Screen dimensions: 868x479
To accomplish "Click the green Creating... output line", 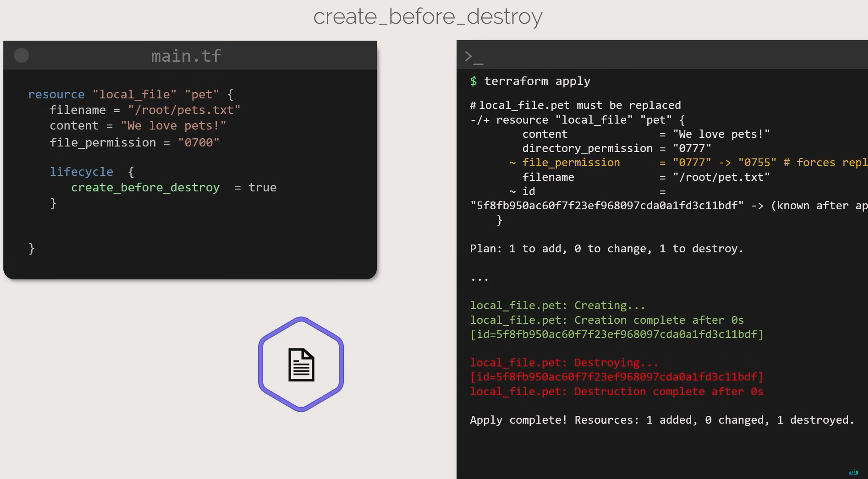I will [557, 306].
